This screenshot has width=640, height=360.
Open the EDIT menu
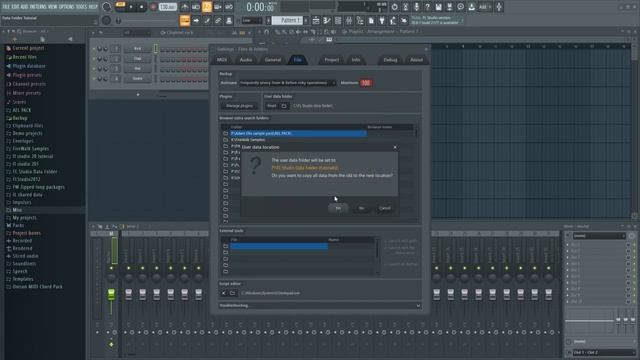[15, 7]
